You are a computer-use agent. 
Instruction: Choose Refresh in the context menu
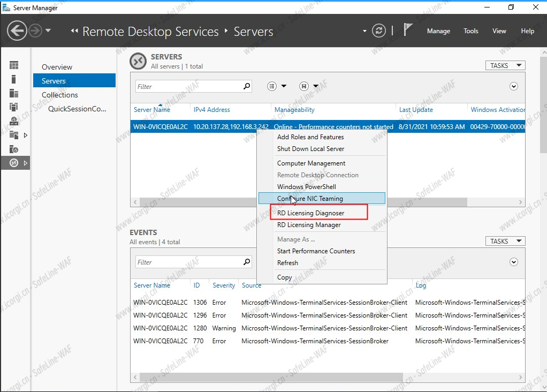(x=287, y=263)
